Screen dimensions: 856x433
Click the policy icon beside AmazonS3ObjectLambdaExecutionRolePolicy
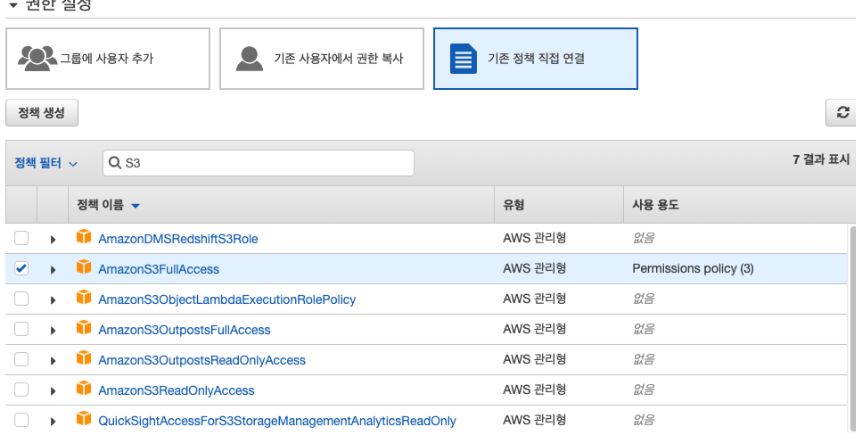point(84,298)
